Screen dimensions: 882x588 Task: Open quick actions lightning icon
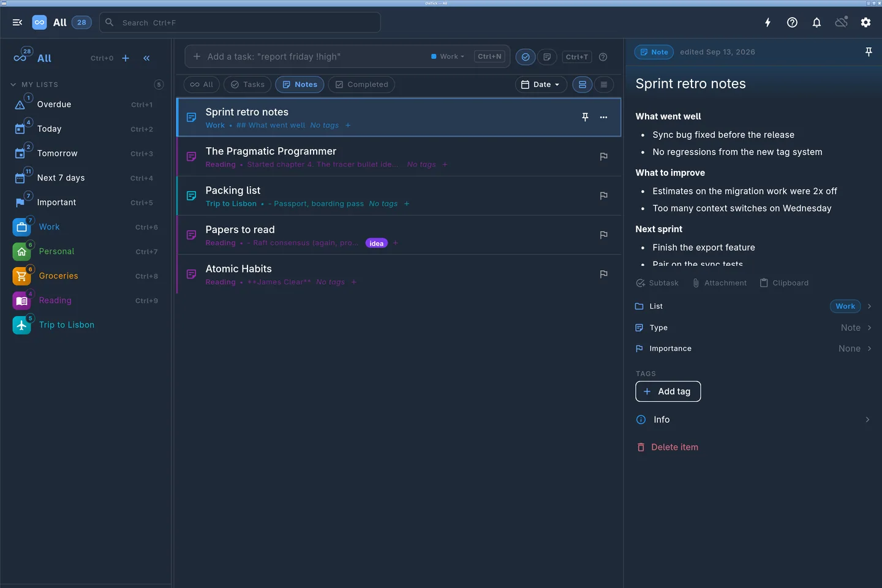coord(767,23)
